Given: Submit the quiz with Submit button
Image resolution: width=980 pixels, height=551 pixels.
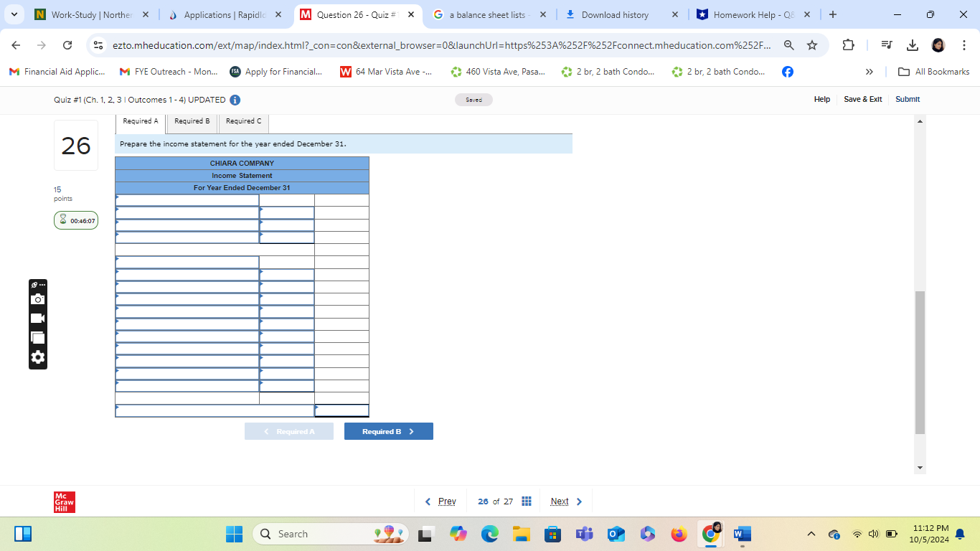Looking at the screenshot, I should 908,100.
